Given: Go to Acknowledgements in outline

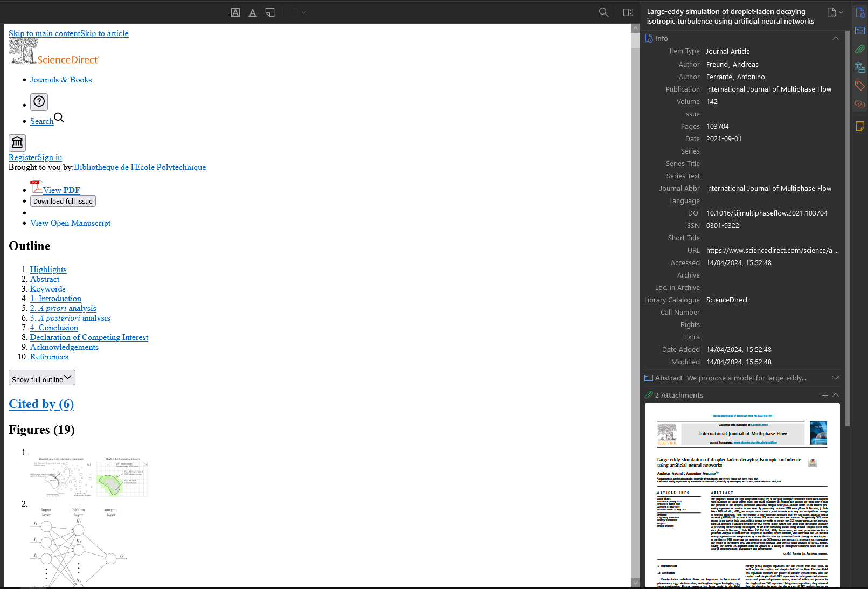Looking at the screenshot, I should click(64, 347).
